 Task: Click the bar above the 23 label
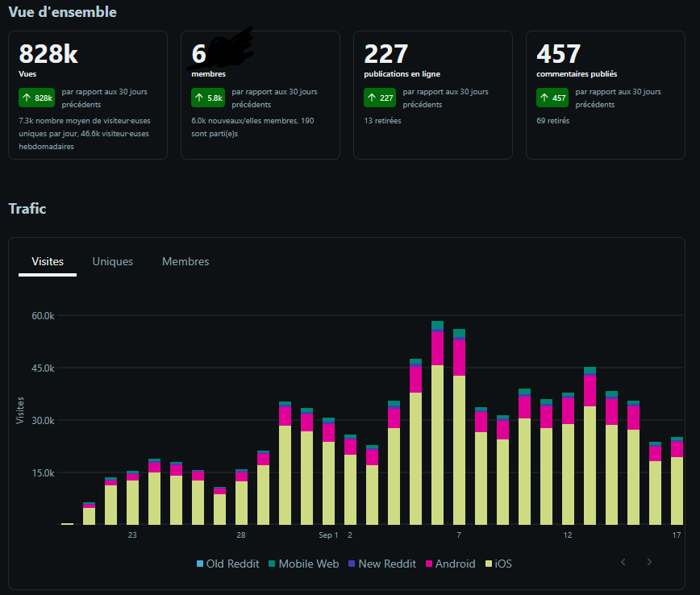(x=132, y=497)
